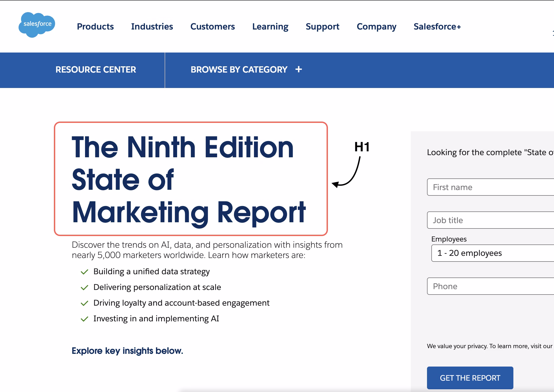Go to Salesforce+ in top navigation
554x392 pixels.
coord(437,27)
